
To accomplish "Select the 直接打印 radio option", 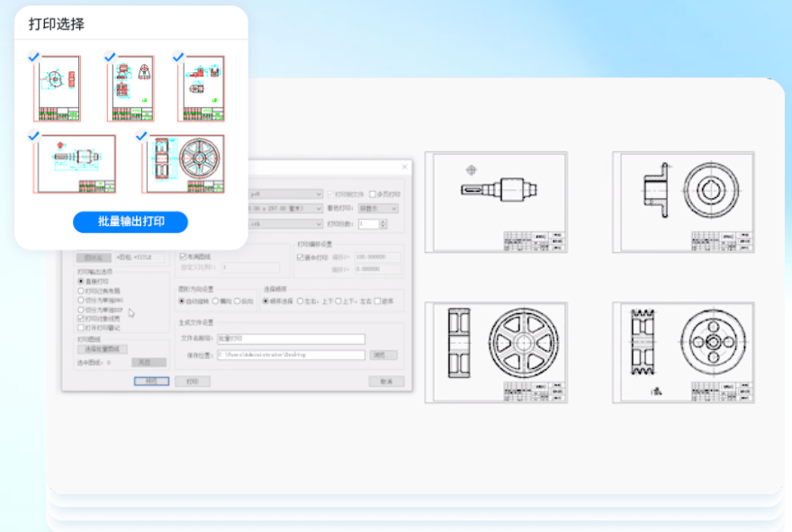I will tap(81, 281).
